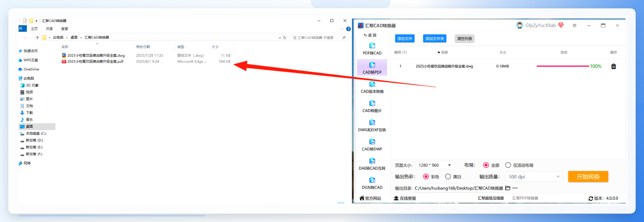Image resolution: width=644 pixels, height=222 pixels.
Task: Click 此电脑 breadcrumb in address bar
Action: point(58,38)
